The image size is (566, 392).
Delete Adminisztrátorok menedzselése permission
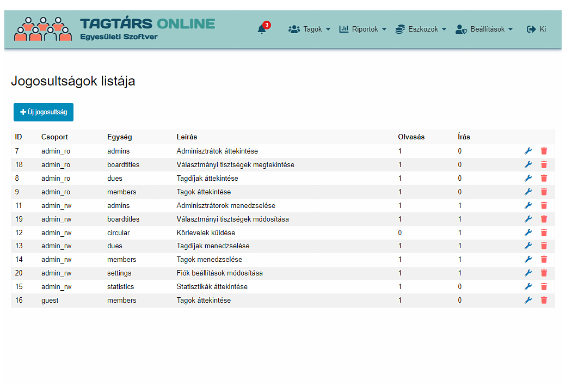coord(544,205)
